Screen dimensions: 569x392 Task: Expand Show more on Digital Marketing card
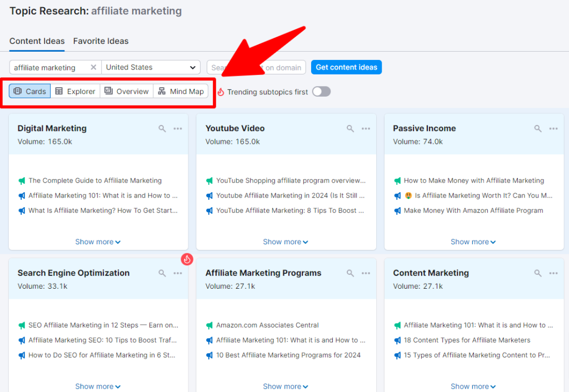(98, 242)
